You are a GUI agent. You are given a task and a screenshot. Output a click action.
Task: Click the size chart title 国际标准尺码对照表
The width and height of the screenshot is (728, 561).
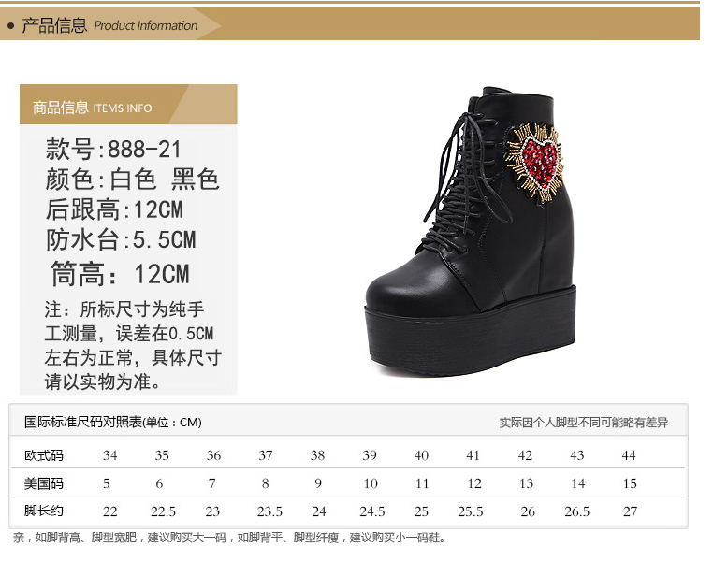tap(112, 423)
